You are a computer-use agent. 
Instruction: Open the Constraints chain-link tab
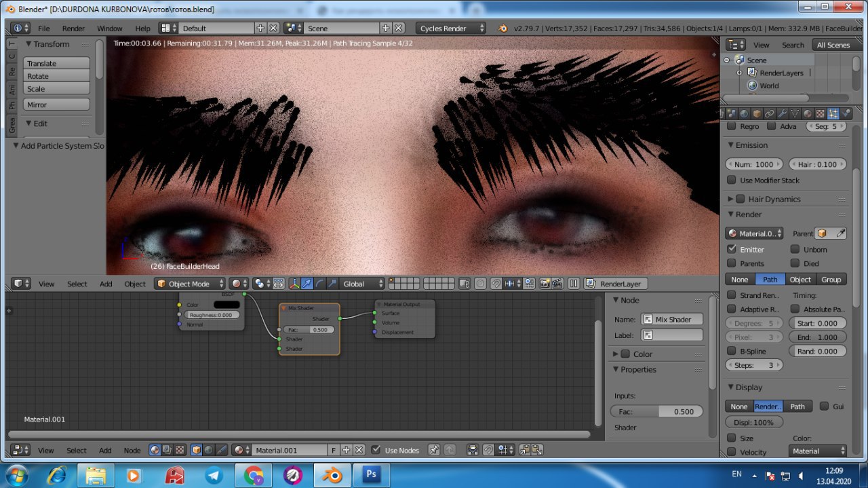tap(769, 113)
